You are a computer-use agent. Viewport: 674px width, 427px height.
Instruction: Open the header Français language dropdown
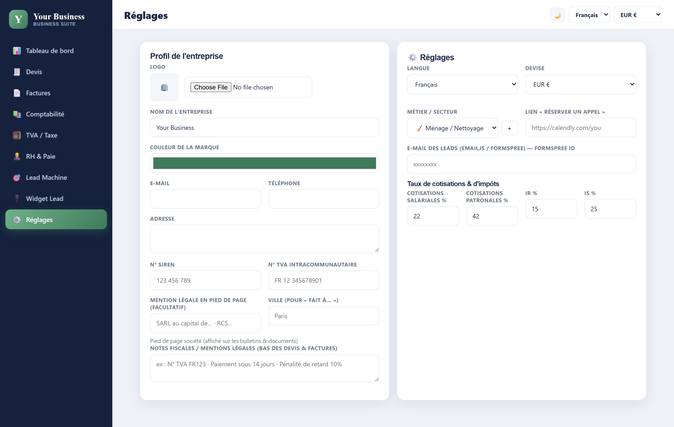[x=589, y=15]
